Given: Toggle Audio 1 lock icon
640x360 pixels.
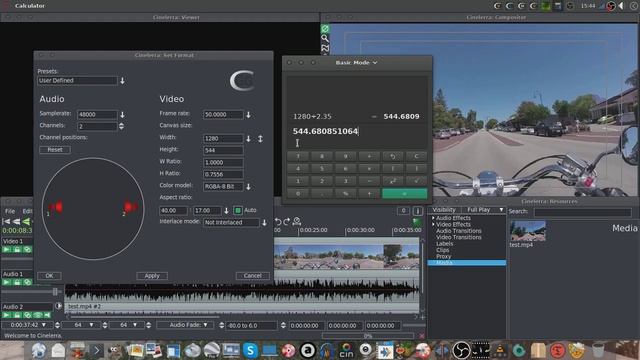Looking at the screenshot, I should pyautogui.click(x=17, y=282).
